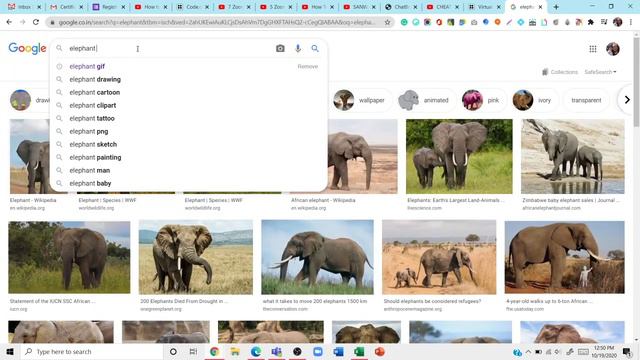This screenshot has width=640, height=360.
Task: Open the Google apps grid
Action: click(x=593, y=49)
